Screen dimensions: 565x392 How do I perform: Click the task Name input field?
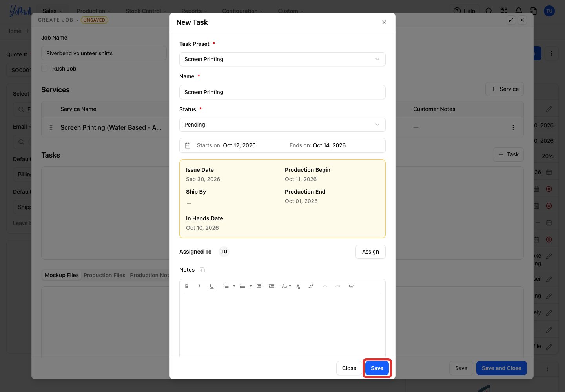pyautogui.click(x=282, y=92)
